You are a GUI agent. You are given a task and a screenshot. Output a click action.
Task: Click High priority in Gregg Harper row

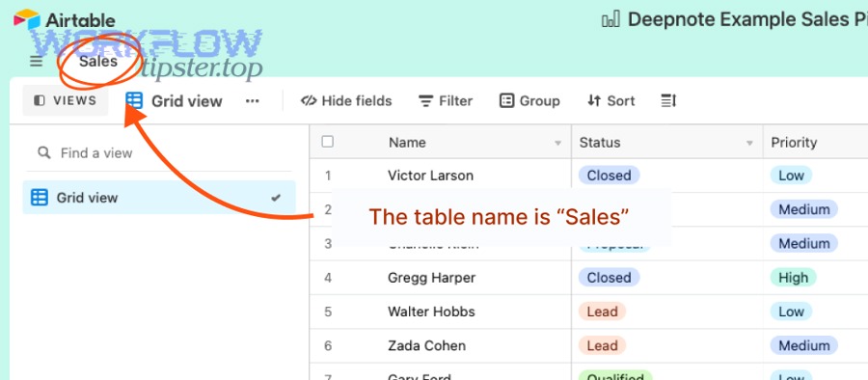pyautogui.click(x=794, y=278)
